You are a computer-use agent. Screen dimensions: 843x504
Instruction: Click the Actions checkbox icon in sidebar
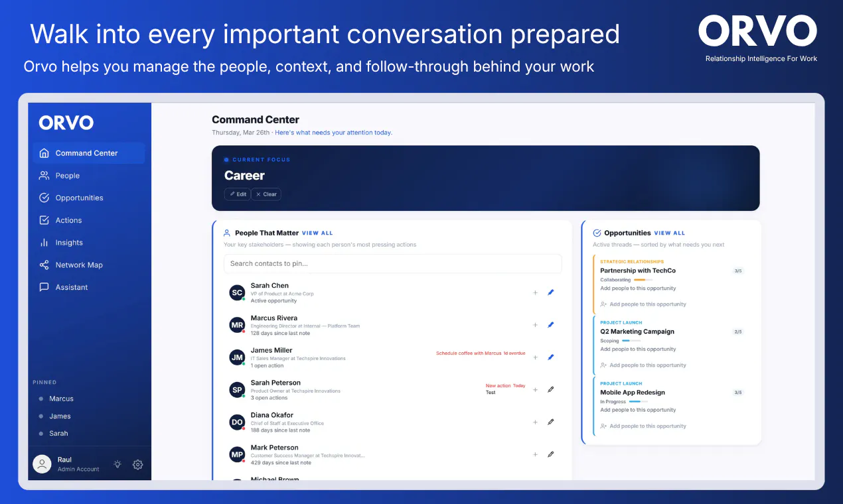[44, 220]
